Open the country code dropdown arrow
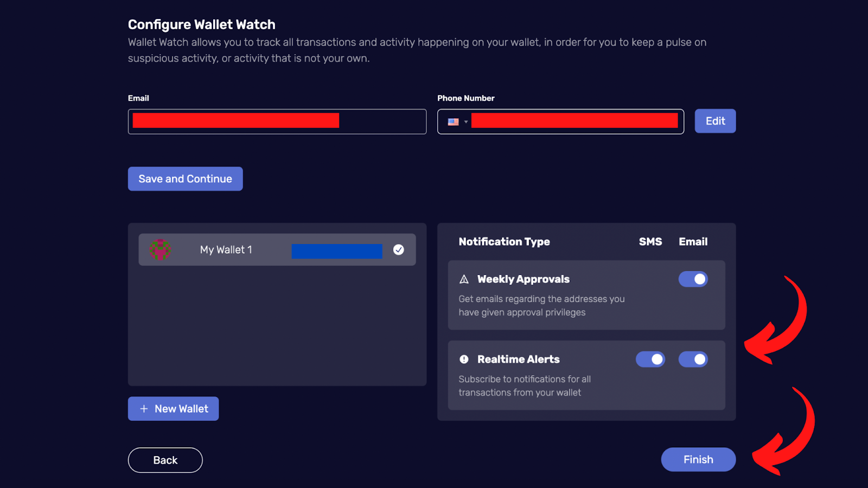The image size is (868, 488). (x=466, y=122)
